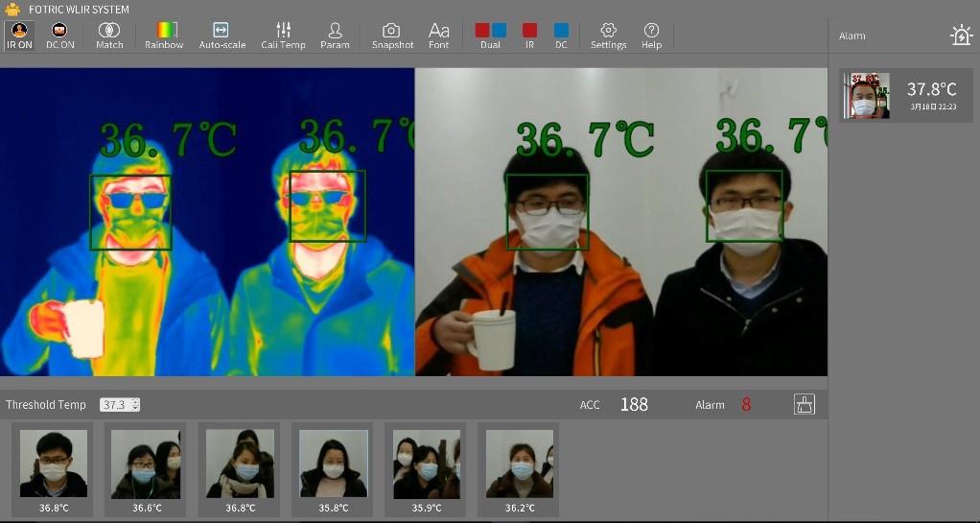Take a Snapshot with the camera icon
980x523 pixels.
click(392, 36)
